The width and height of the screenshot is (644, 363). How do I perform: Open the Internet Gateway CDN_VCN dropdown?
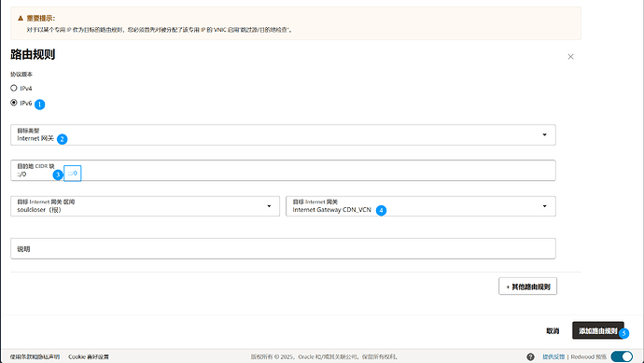click(421, 206)
